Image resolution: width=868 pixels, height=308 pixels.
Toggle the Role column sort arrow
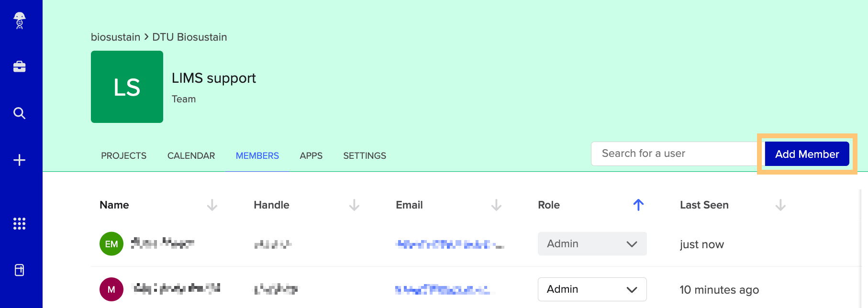(638, 205)
